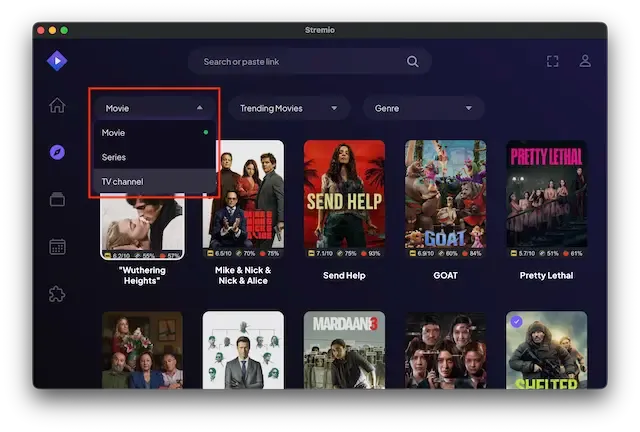
Task: Select TV channel in the type list
Action: click(154, 181)
